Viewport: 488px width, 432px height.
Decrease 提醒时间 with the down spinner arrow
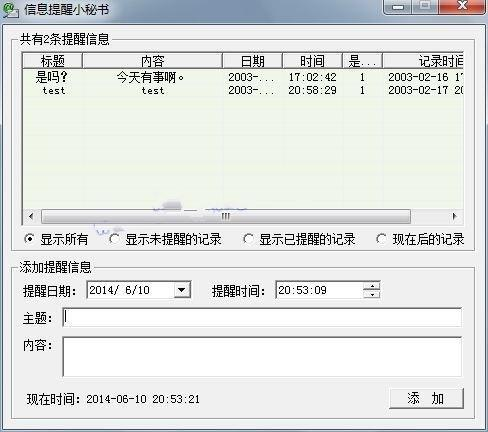tap(371, 294)
